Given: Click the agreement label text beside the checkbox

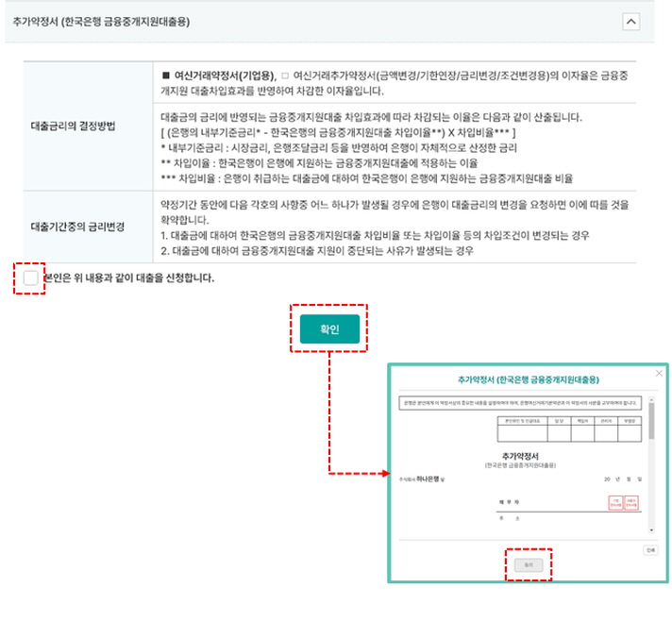Looking at the screenshot, I should pos(128,278).
